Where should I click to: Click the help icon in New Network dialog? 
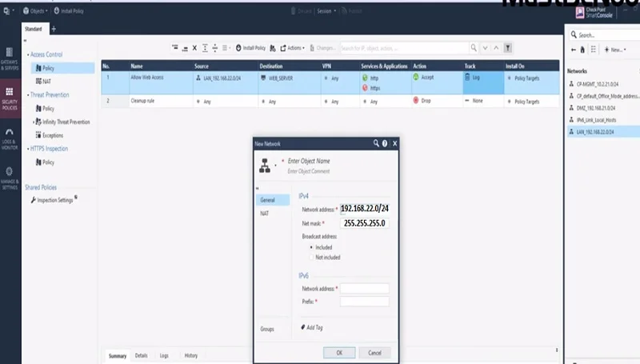click(385, 143)
